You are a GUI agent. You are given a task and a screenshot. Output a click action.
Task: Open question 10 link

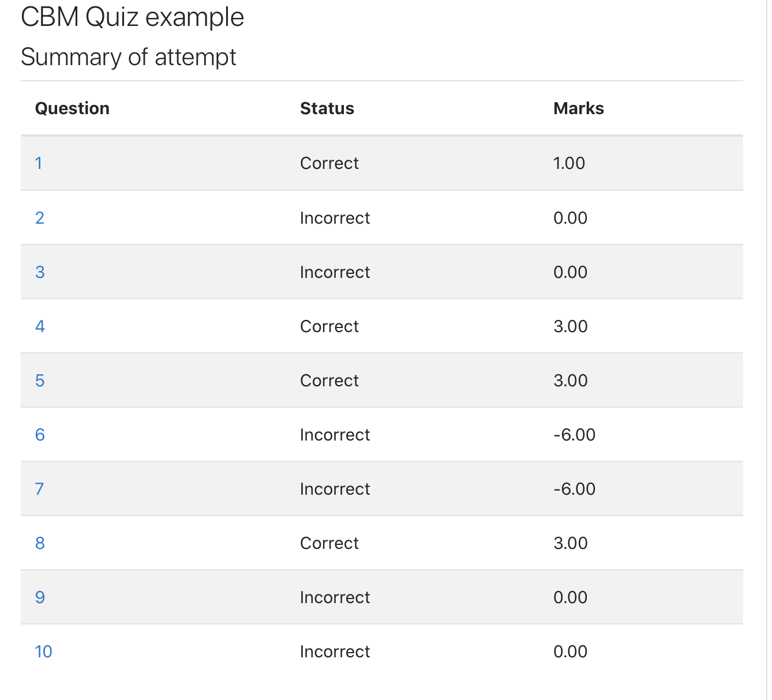(x=44, y=652)
